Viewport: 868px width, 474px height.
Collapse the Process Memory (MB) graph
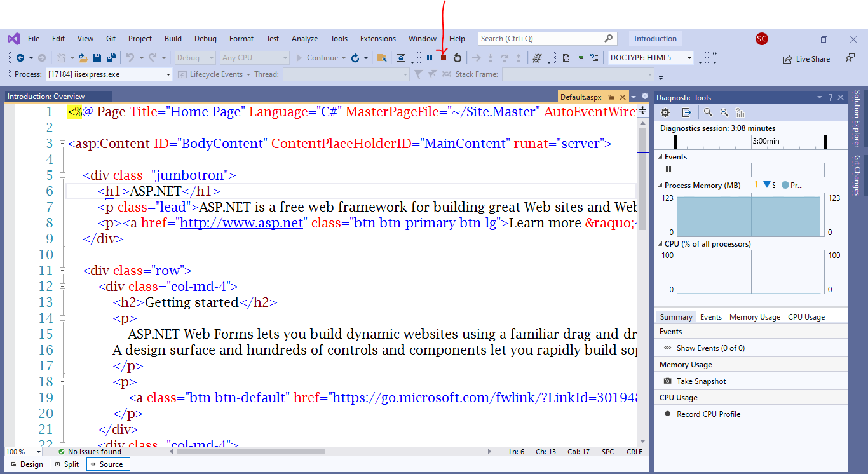pos(660,186)
